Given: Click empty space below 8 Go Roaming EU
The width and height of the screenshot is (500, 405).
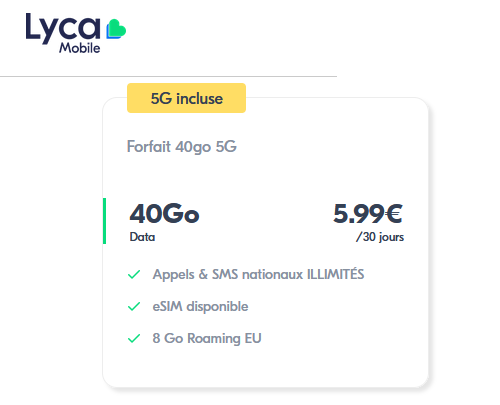Looking at the screenshot, I should pos(265,367).
